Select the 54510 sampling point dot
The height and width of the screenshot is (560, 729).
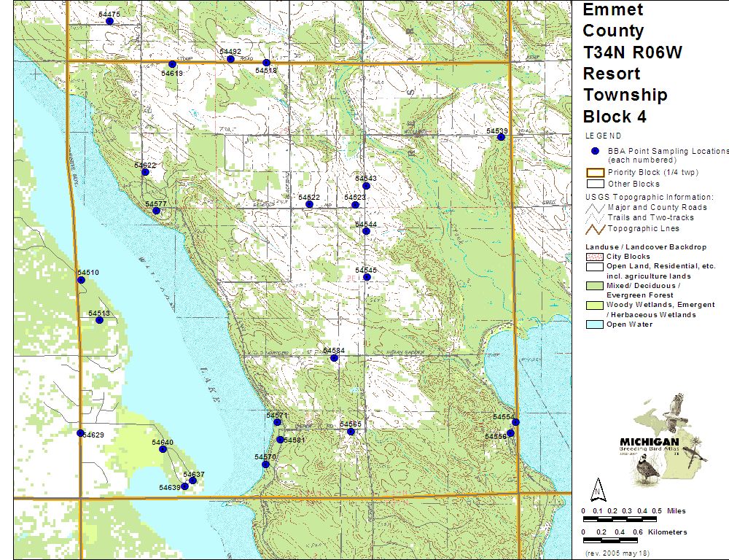tap(83, 280)
